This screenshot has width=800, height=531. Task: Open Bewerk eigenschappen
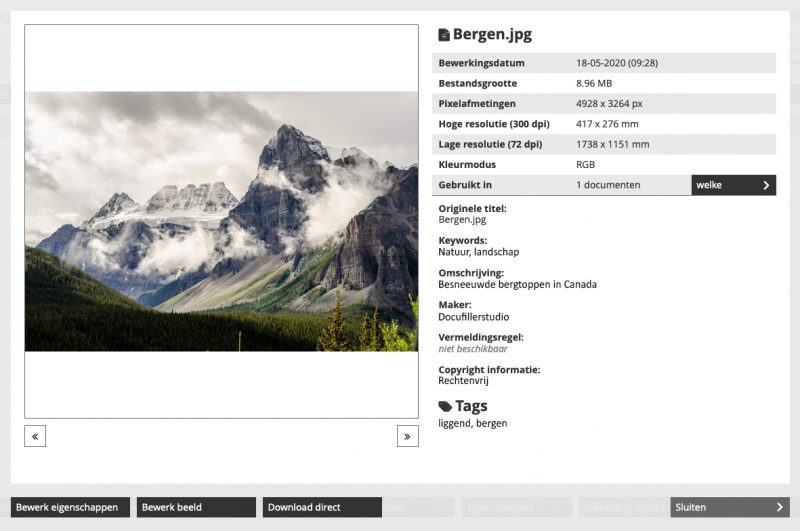[71, 507]
